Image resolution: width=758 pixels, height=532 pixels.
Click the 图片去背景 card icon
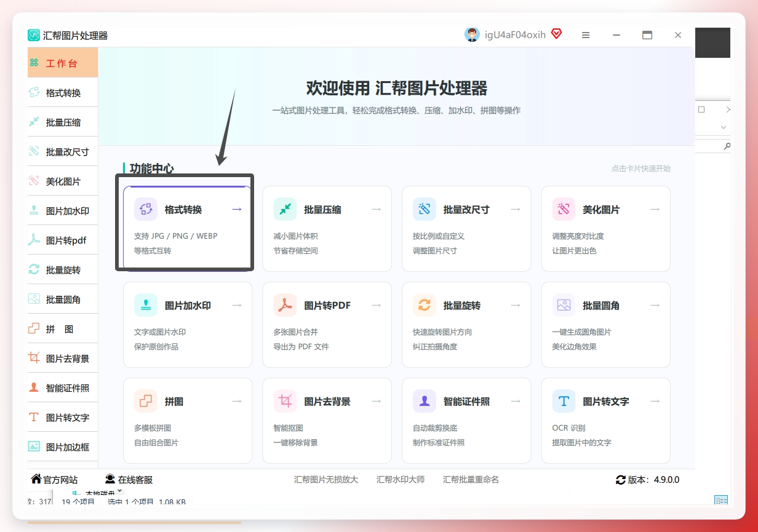285,401
